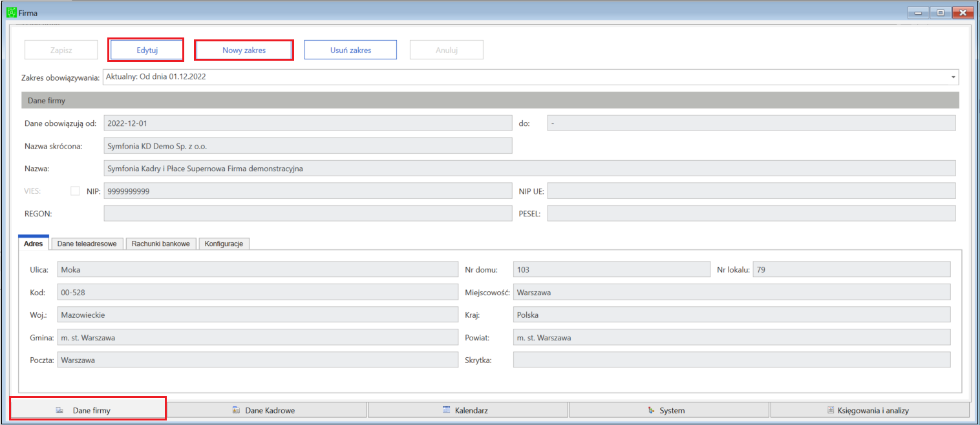The width and height of the screenshot is (980, 425).
Task: Open Dane firmy section via its icon
Action: pyautogui.click(x=59, y=410)
